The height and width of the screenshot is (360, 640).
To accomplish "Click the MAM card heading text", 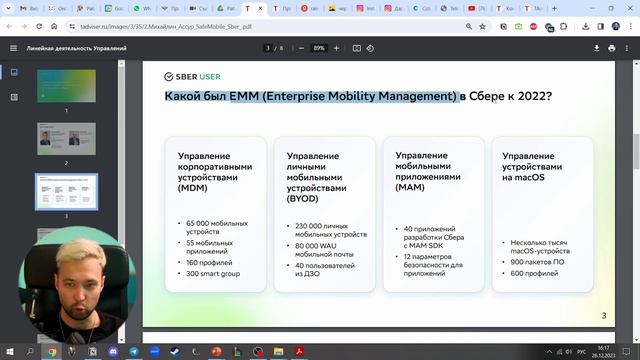I will [428, 171].
